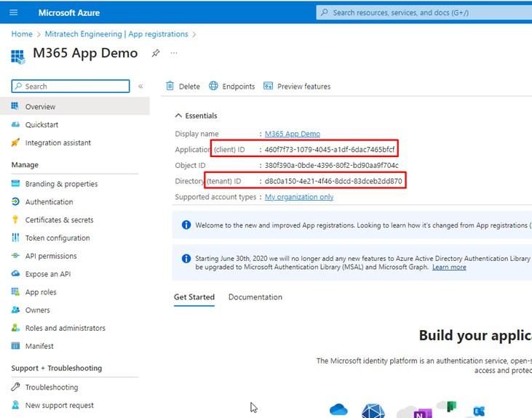Click the Quickstart cloud icon

point(15,124)
